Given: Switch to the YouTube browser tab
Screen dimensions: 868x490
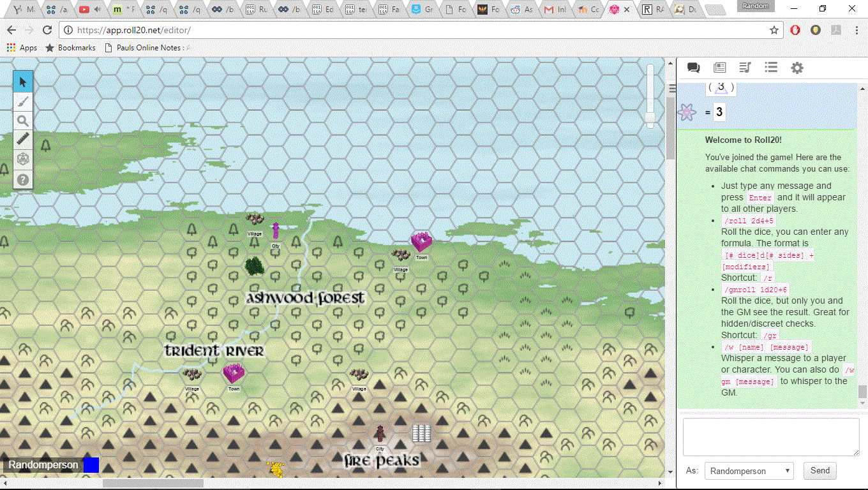Looking at the screenshot, I should [89, 10].
